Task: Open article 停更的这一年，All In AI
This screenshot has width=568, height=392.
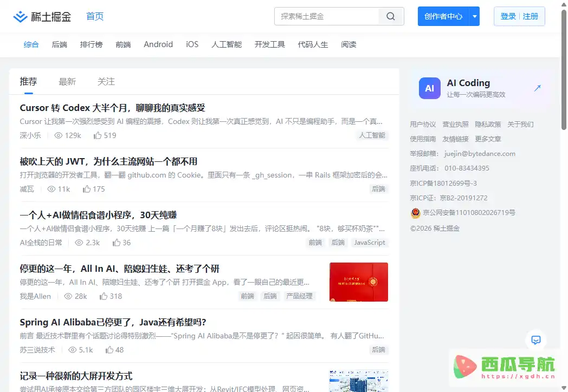Action: [120, 269]
